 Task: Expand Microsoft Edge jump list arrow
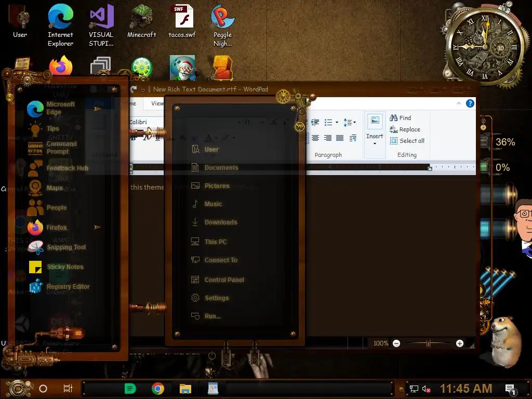97,109
